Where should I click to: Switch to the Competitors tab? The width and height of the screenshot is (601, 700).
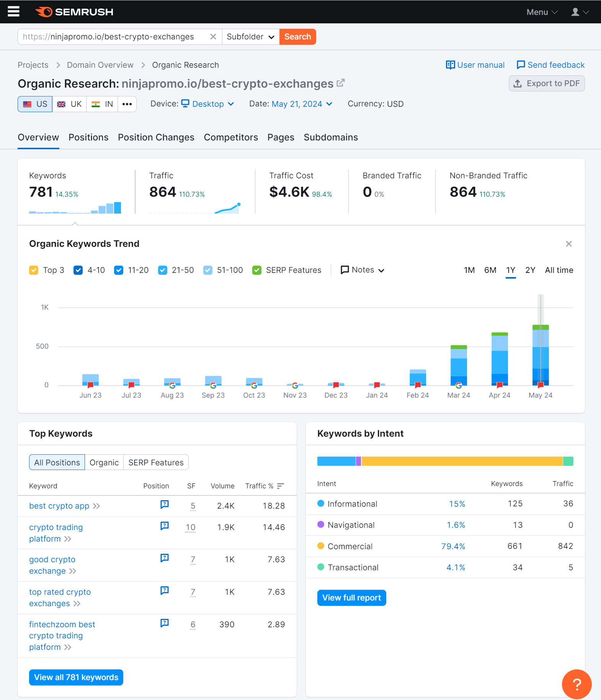(231, 137)
